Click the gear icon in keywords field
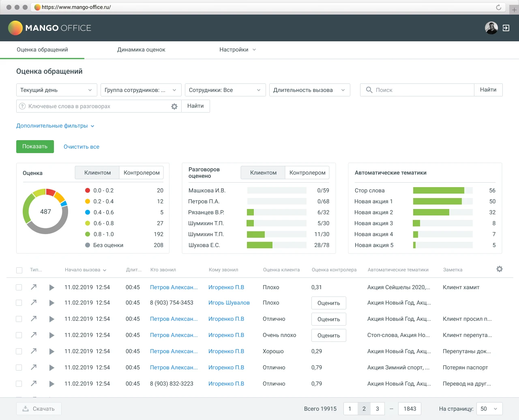The width and height of the screenshot is (519, 420). tap(174, 107)
